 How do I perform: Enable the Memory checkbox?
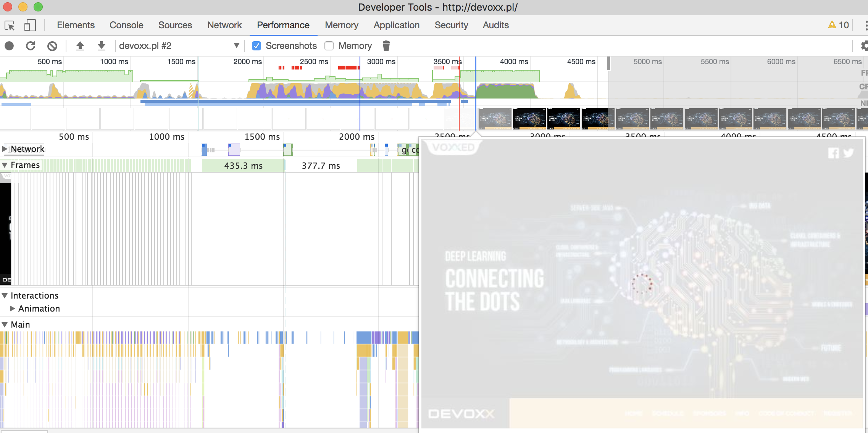coord(329,46)
